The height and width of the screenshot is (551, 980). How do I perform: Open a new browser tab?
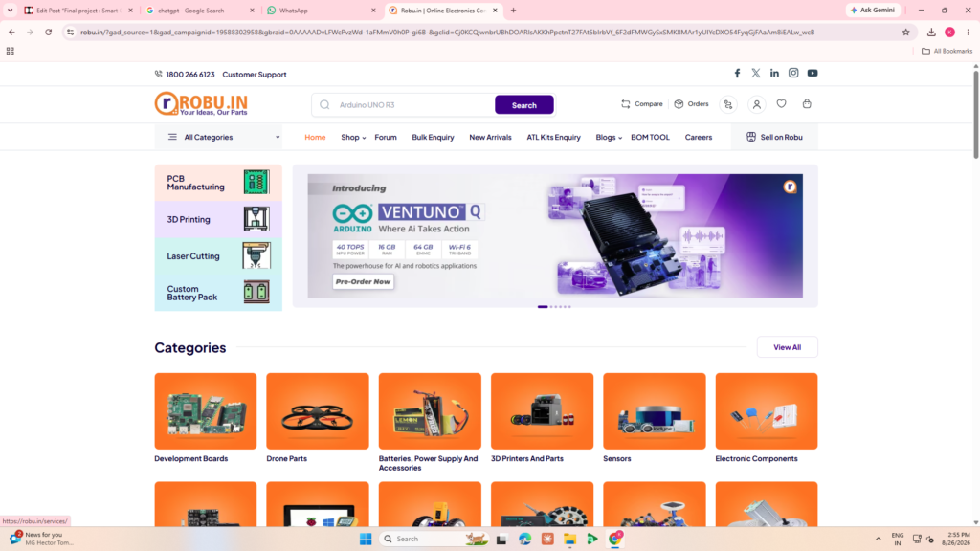pos(513,10)
